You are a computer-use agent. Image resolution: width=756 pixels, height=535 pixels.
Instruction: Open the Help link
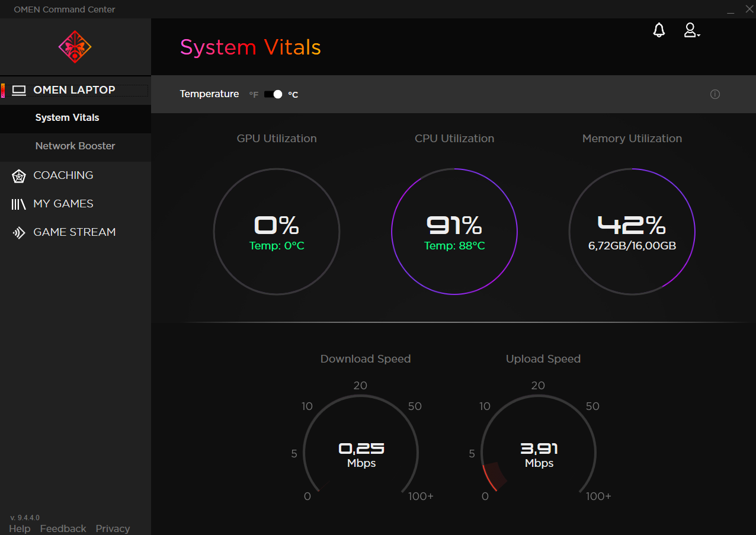20,528
